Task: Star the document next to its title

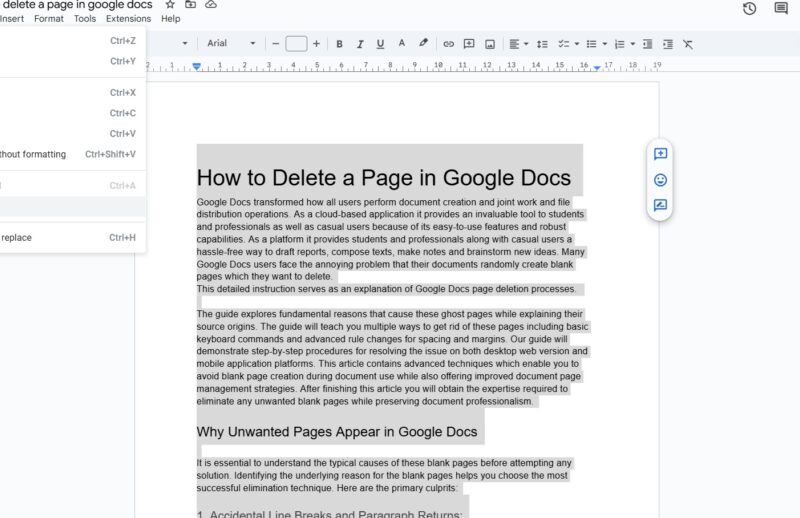Action: tap(170, 5)
